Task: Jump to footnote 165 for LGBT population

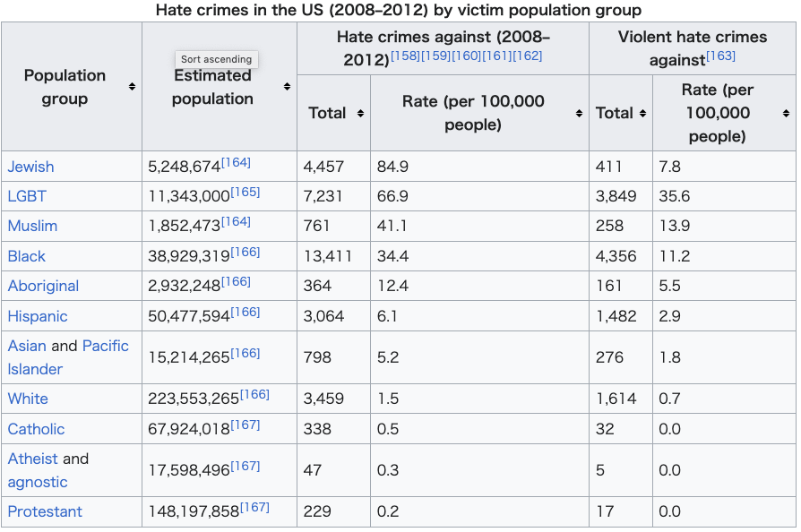Action: coord(245,193)
